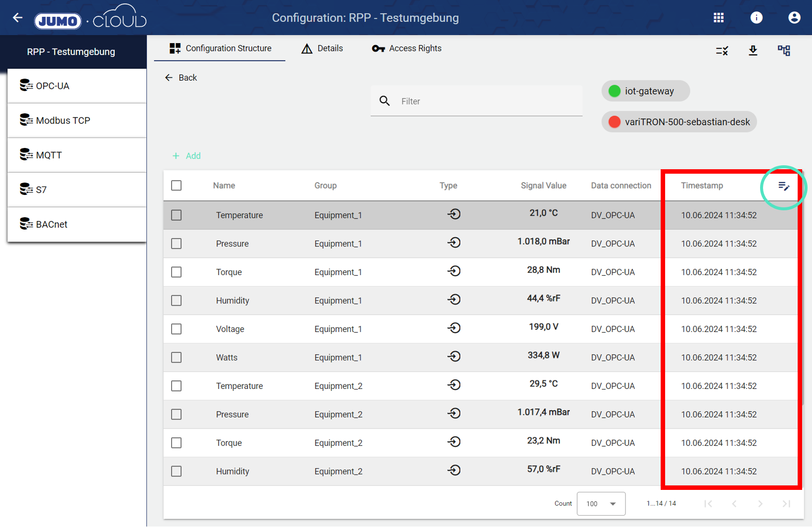The width and height of the screenshot is (812, 527).
Task: Open the Count per page dropdown
Action: (601, 504)
